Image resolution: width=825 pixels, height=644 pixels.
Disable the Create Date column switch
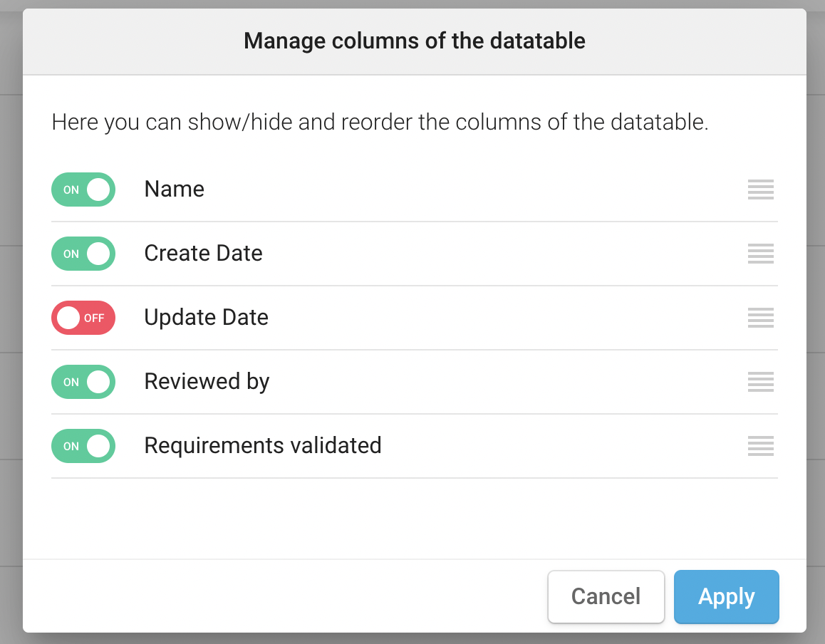point(83,254)
